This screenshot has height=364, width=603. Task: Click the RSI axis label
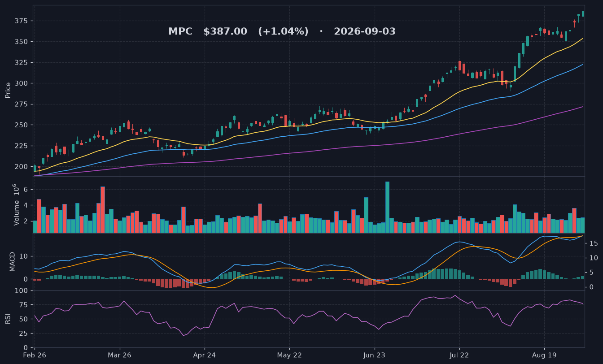(x=8, y=319)
